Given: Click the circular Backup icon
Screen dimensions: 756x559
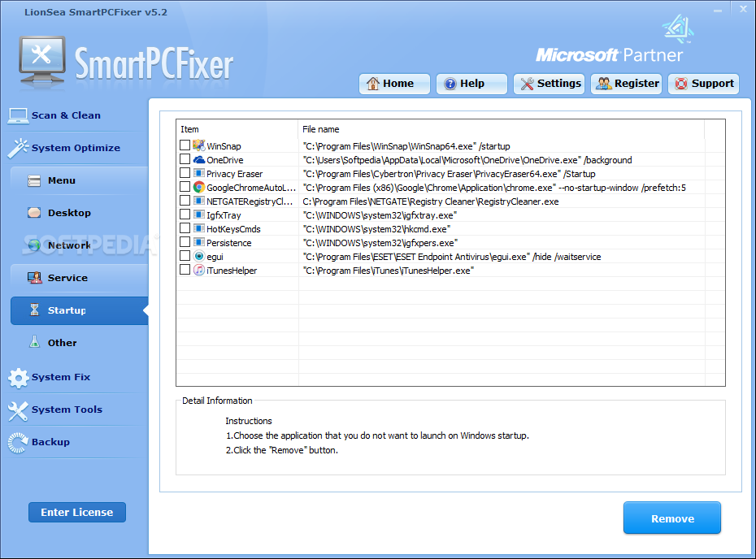Looking at the screenshot, I should click(19, 443).
